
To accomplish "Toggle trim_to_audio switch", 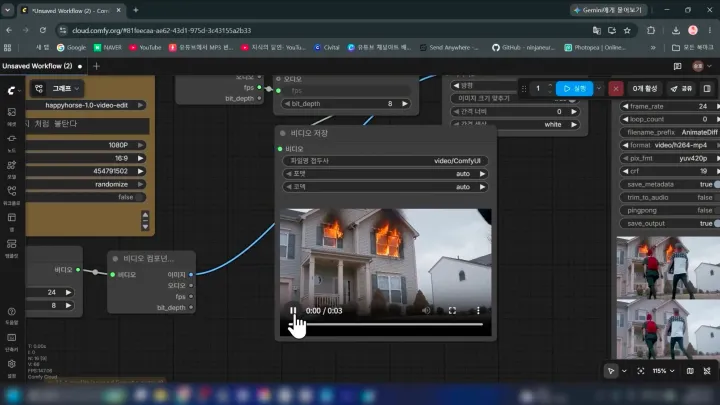I will pos(717,197).
